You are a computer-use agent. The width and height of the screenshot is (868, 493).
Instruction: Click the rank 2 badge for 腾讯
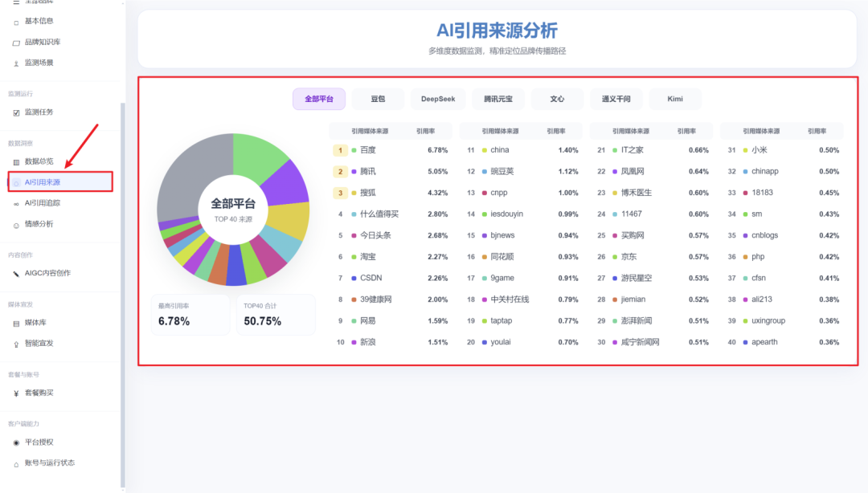(x=340, y=172)
